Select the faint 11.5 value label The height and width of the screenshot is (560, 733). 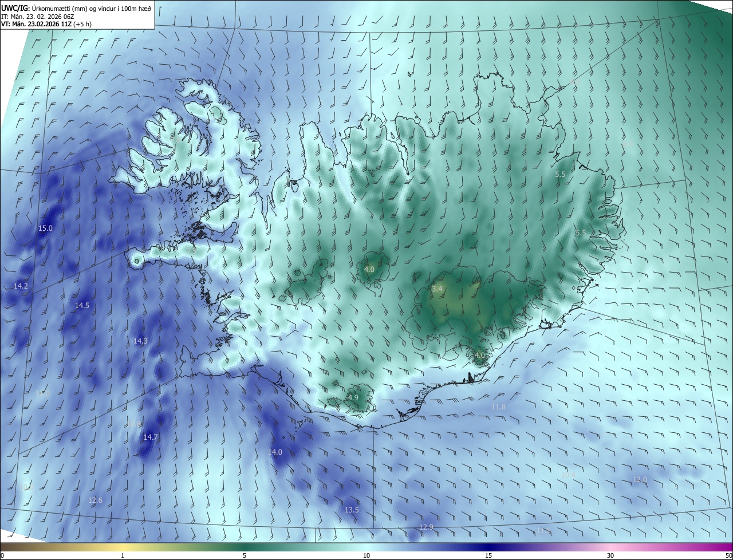pyautogui.click(x=543, y=531)
